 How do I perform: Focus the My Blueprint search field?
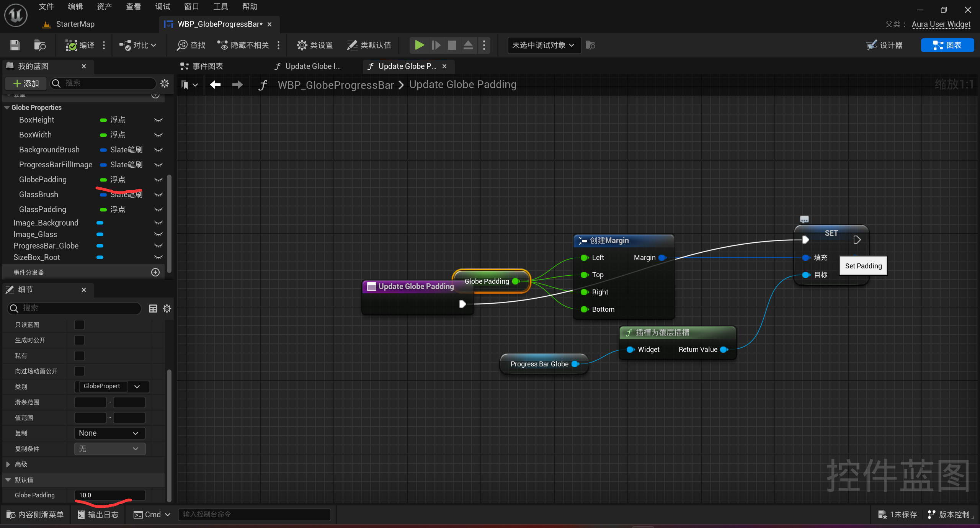pyautogui.click(x=103, y=83)
